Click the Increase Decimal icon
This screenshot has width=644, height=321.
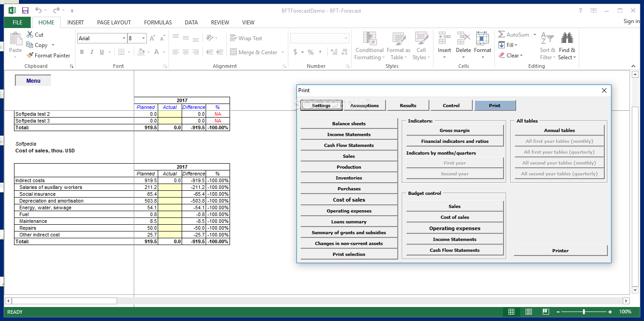click(x=334, y=52)
